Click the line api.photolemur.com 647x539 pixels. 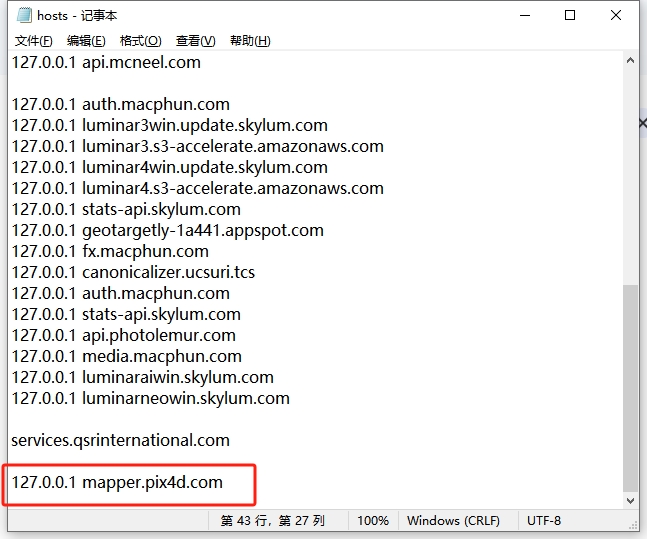[x=124, y=336]
